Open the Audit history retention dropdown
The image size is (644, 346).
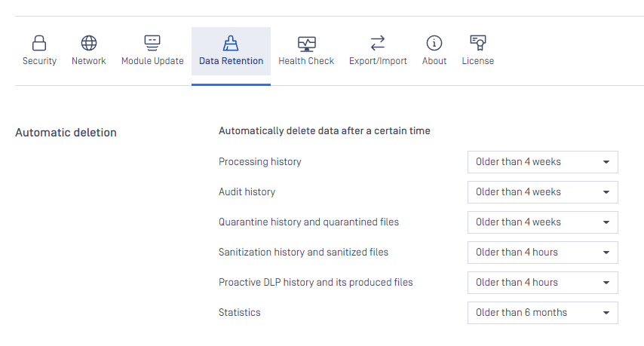click(542, 192)
